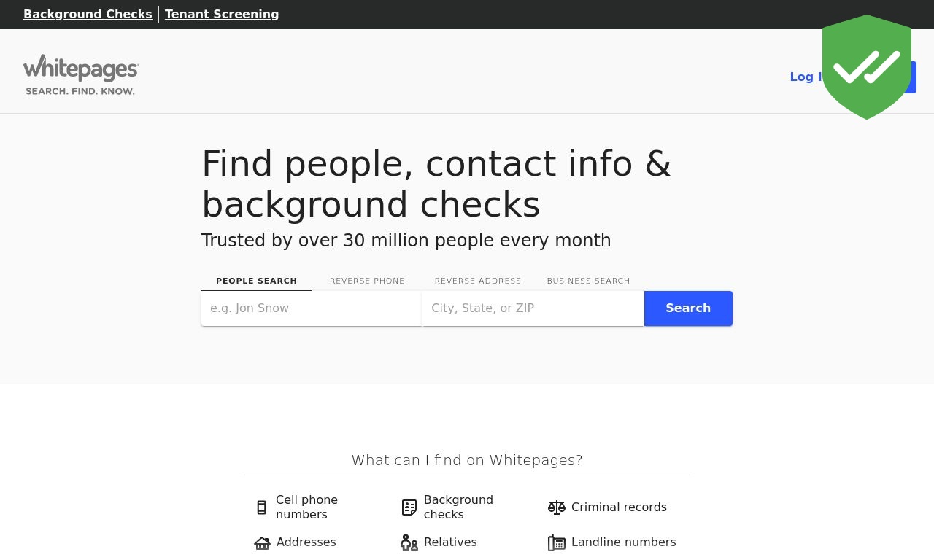Click the background checks document icon
Screen dimensions: 934x560
pos(409,507)
